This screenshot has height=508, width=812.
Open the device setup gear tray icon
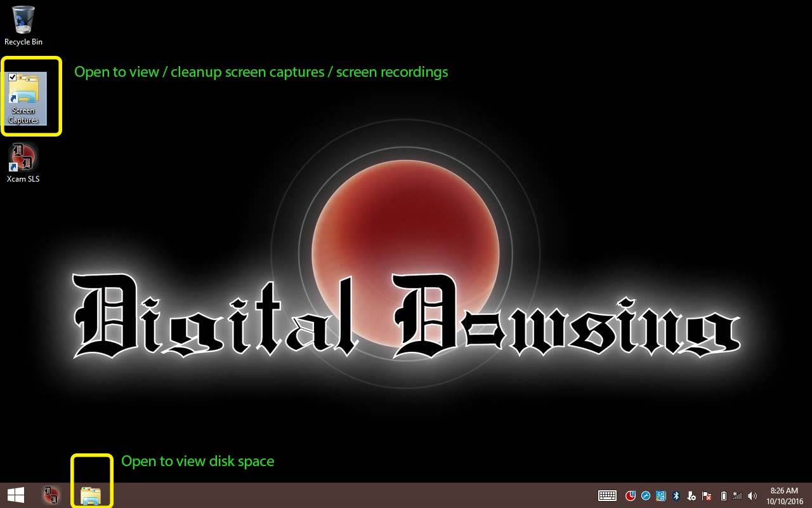pos(691,496)
